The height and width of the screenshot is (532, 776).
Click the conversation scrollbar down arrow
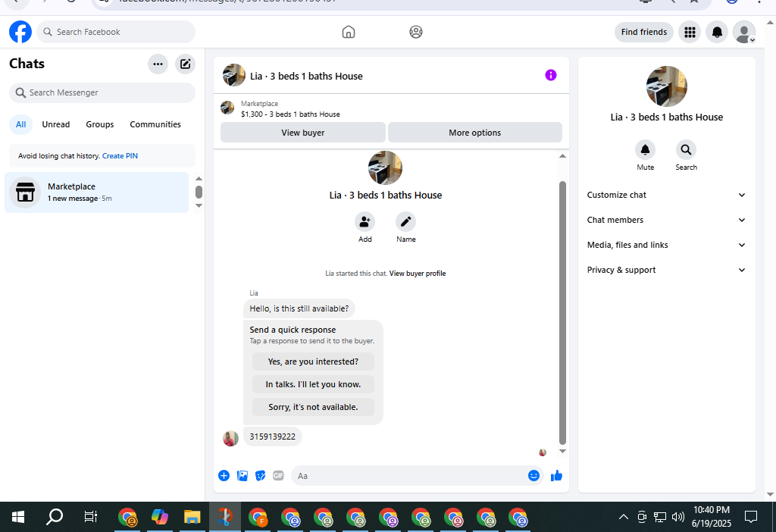pyautogui.click(x=562, y=452)
